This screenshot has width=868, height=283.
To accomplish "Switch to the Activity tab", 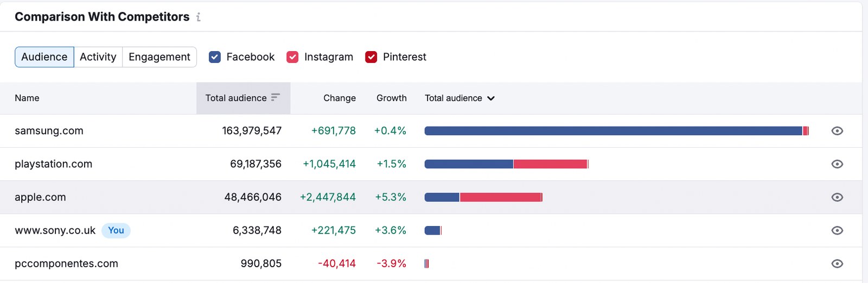I will click(x=98, y=57).
